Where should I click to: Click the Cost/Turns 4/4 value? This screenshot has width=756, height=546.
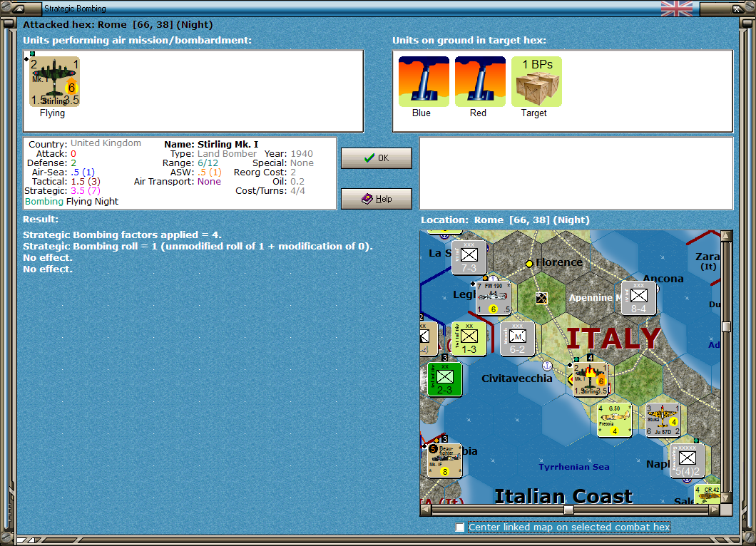point(297,191)
